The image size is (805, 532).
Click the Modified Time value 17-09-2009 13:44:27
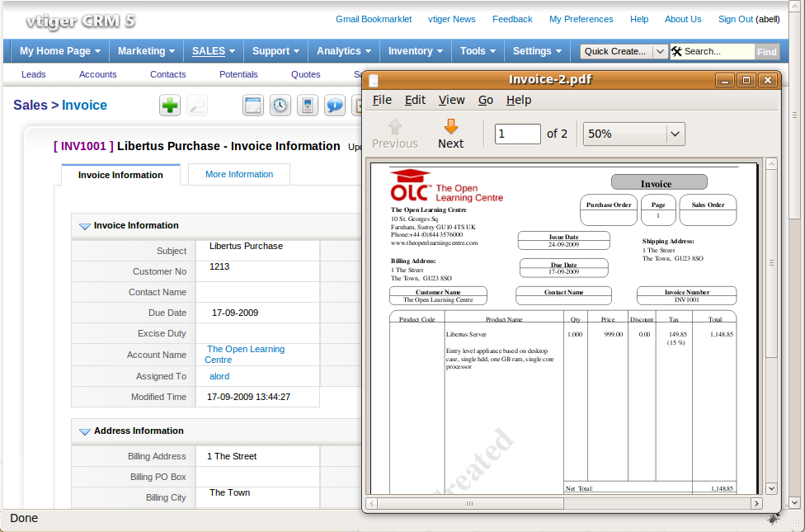pos(248,397)
